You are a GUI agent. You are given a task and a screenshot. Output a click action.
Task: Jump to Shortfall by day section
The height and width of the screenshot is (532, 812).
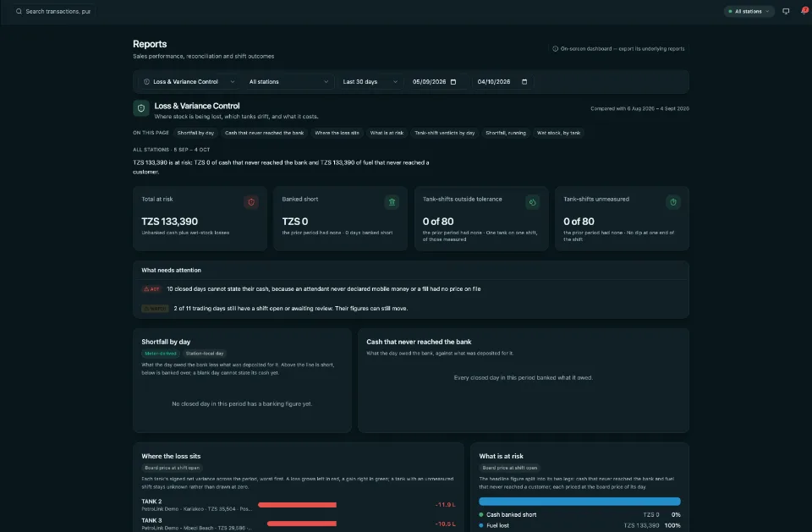195,133
